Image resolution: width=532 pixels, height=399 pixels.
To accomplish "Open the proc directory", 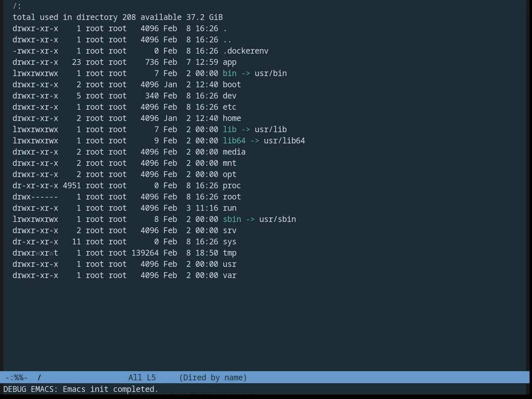I will point(232,186).
